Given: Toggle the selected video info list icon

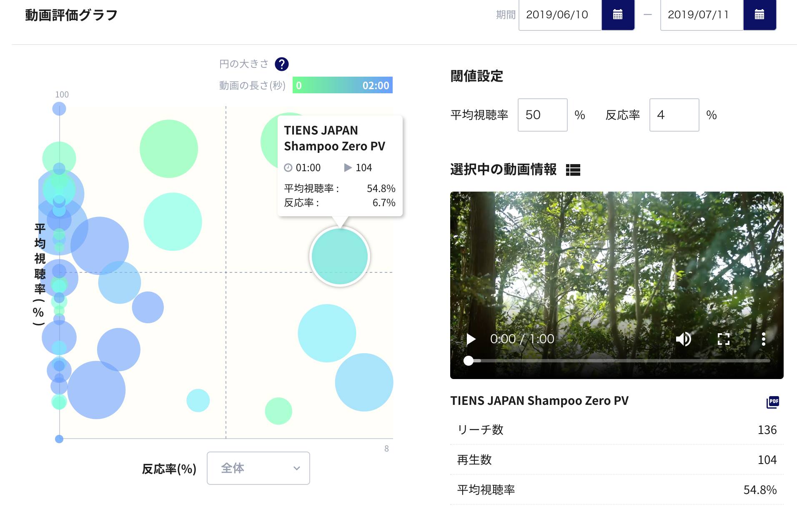Looking at the screenshot, I should tap(573, 170).
